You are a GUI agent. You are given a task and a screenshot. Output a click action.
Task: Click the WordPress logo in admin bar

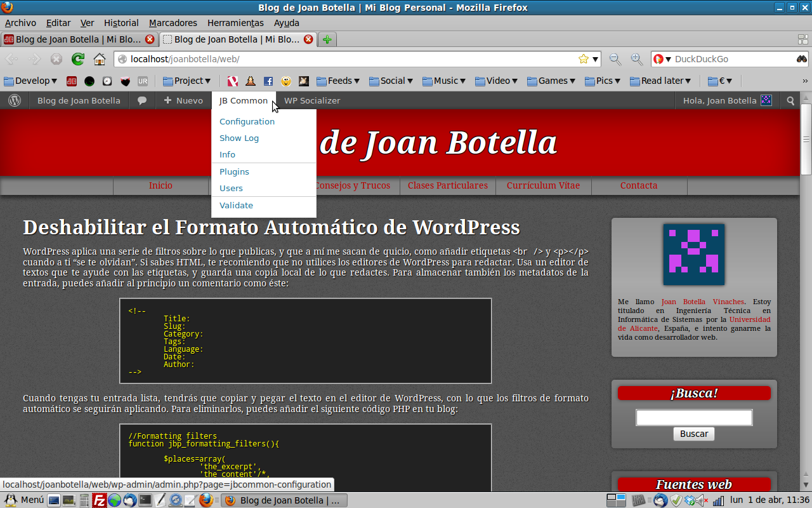point(15,100)
